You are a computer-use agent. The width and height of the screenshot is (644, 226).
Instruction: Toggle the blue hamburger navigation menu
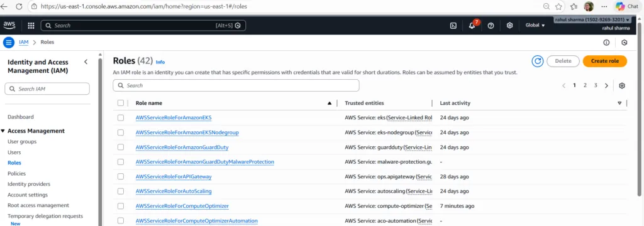tap(9, 42)
